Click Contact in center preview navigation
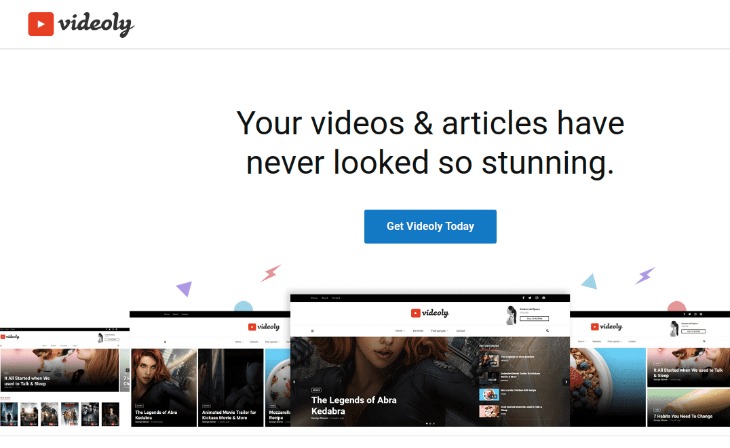The width and height of the screenshot is (730, 448). (x=460, y=331)
